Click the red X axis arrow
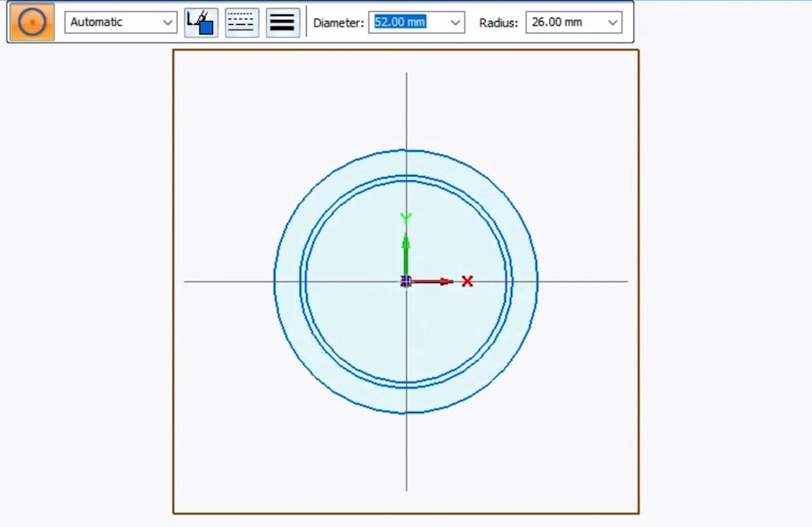Image resolution: width=812 pixels, height=527 pixels. point(433,282)
